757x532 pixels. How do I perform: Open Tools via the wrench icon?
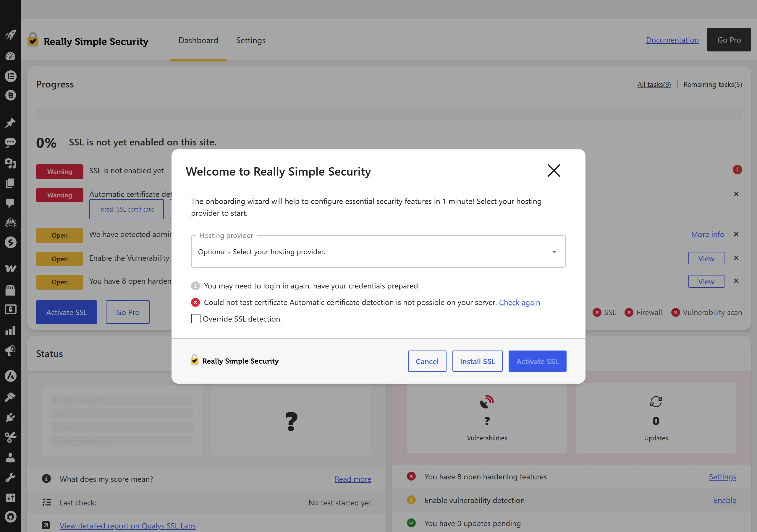(11, 477)
